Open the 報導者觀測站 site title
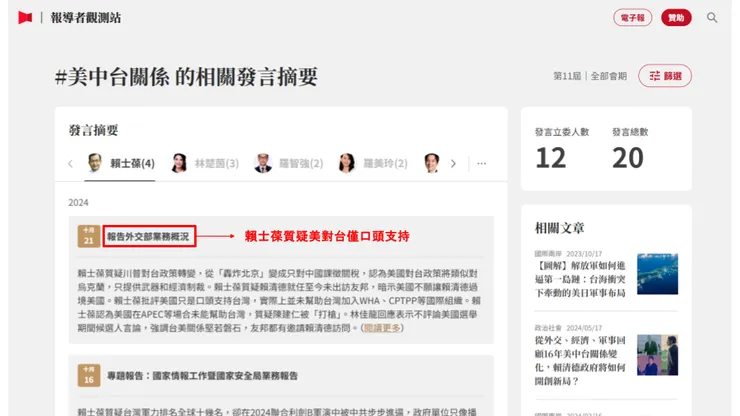Viewport: 740px width, 416px height. tap(86, 17)
